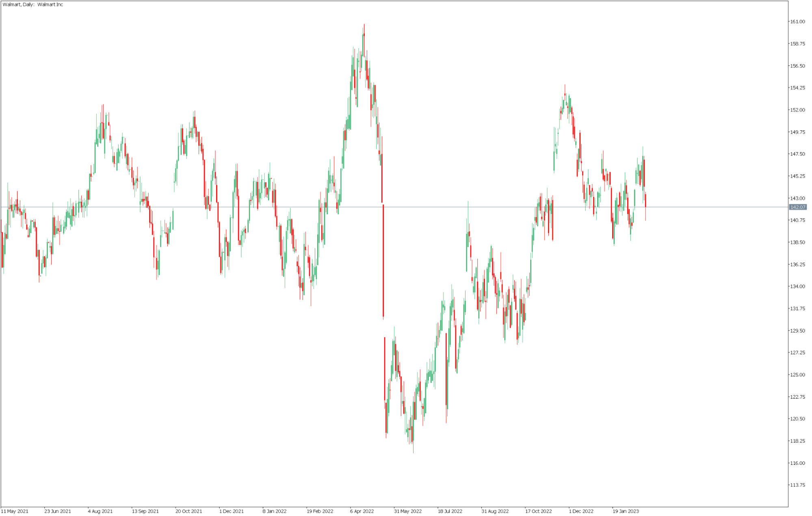Click the 116.00 price axis label
This screenshot has width=812, height=516.
click(x=797, y=463)
